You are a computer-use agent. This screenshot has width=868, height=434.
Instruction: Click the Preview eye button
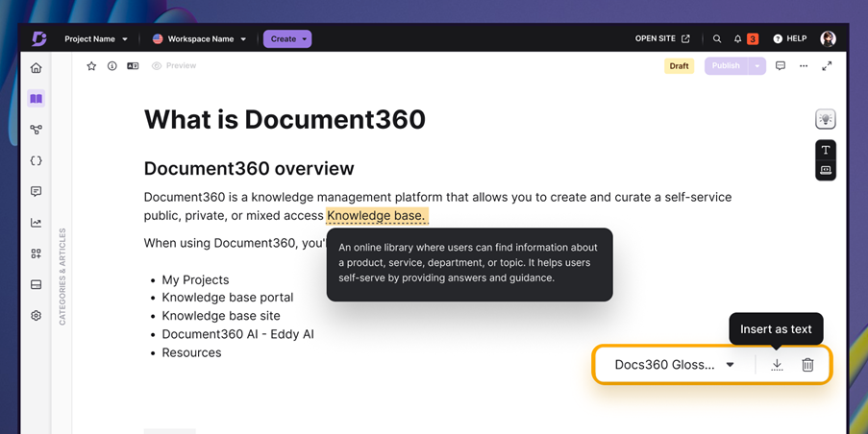(174, 66)
